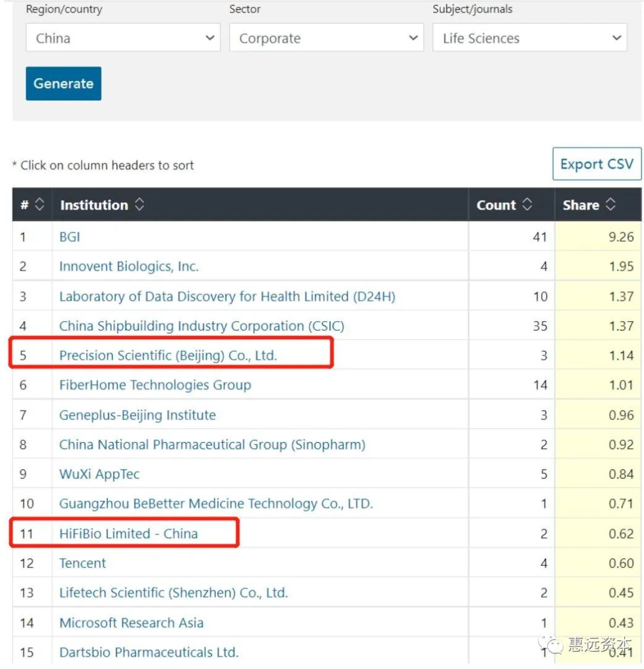Screen dimensions: 644x669
Task: Sort table by Share column arrows
Action: coord(610,205)
